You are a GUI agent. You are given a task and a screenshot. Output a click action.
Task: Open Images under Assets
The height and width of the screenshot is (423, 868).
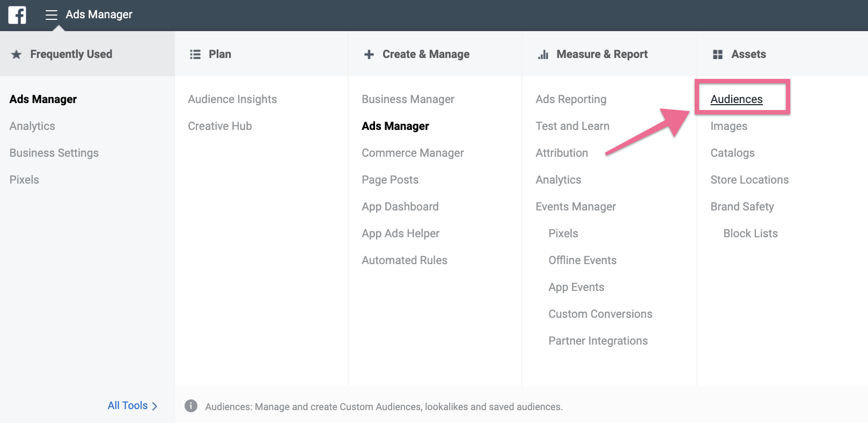pyautogui.click(x=729, y=126)
